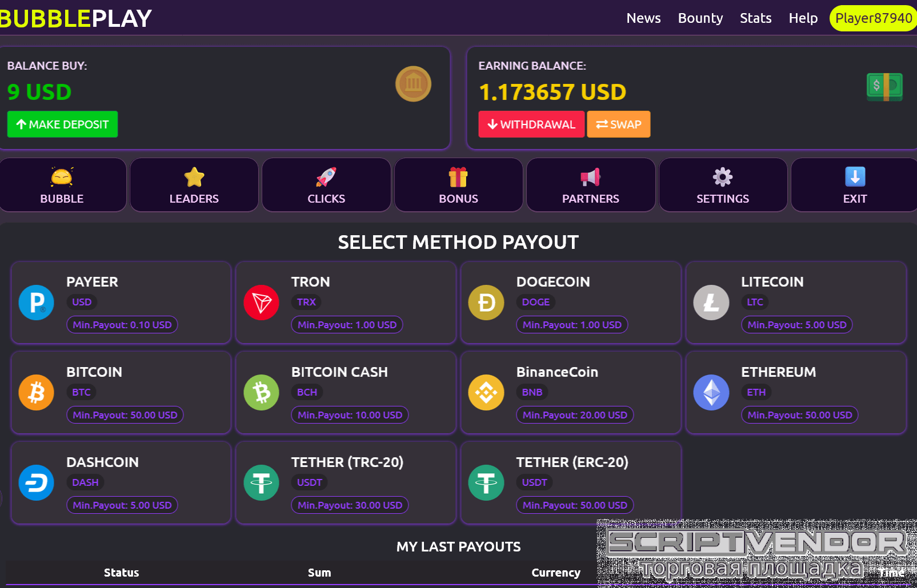
Task: Select the Tether TRC-20 logo icon
Action: tap(261, 483)
